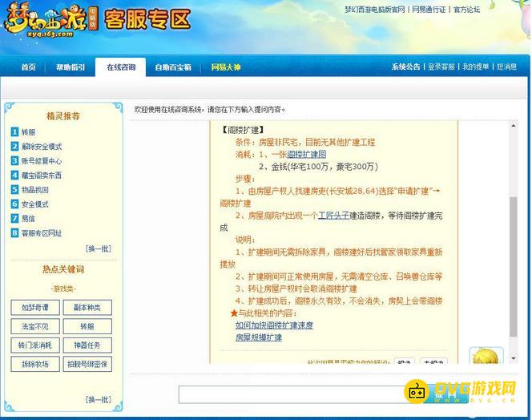Click 换一批 under 精灵推荐 list
The height and width of the screenshot is (420, 532).
(x=99, y=248)
